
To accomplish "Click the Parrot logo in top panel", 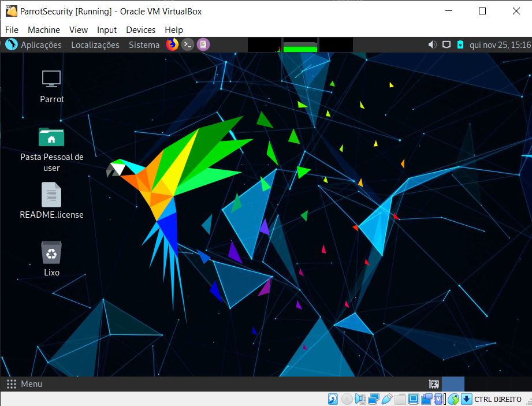I will point(11,44).
